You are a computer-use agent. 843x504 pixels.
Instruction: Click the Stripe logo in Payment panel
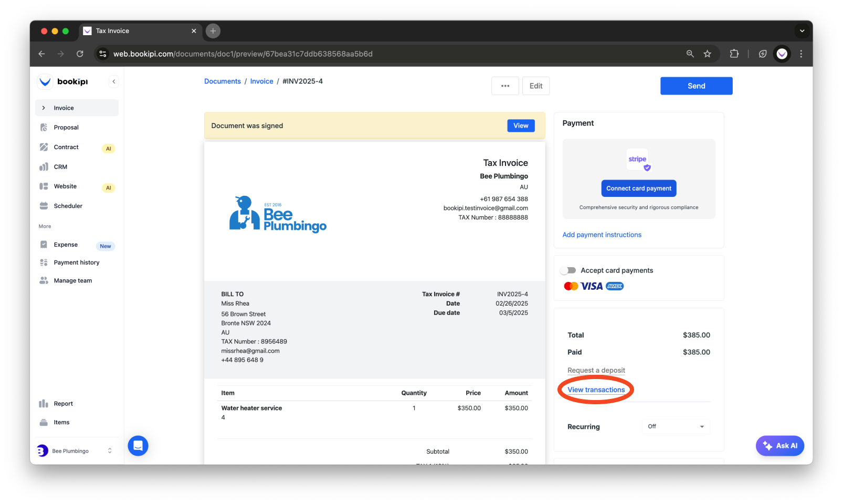click(637, 159)
